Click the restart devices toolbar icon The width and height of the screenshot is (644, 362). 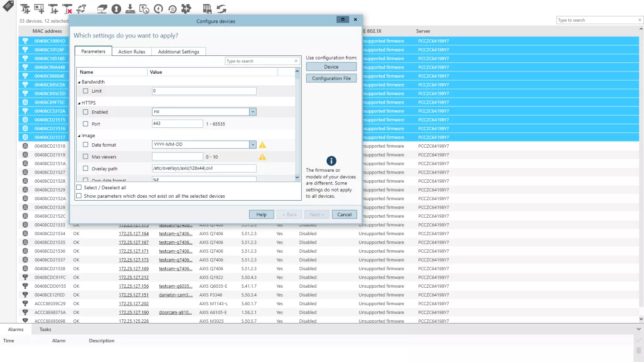[159, 8]
